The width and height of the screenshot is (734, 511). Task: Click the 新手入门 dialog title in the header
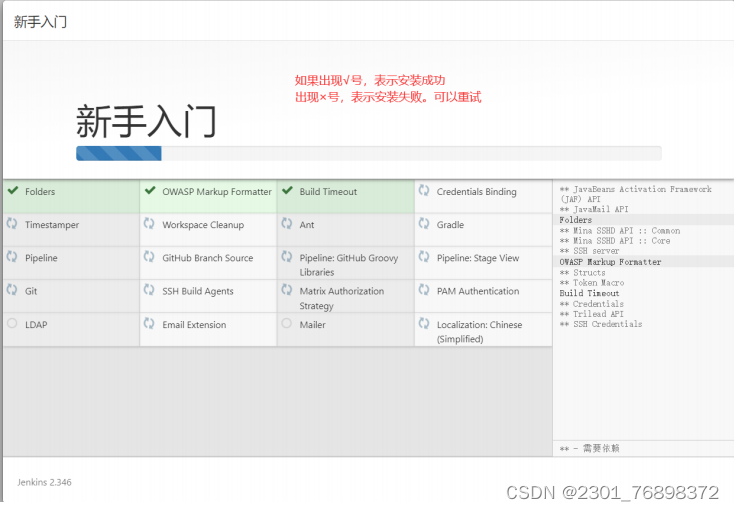pyautogui.click(x=40, y=22)
